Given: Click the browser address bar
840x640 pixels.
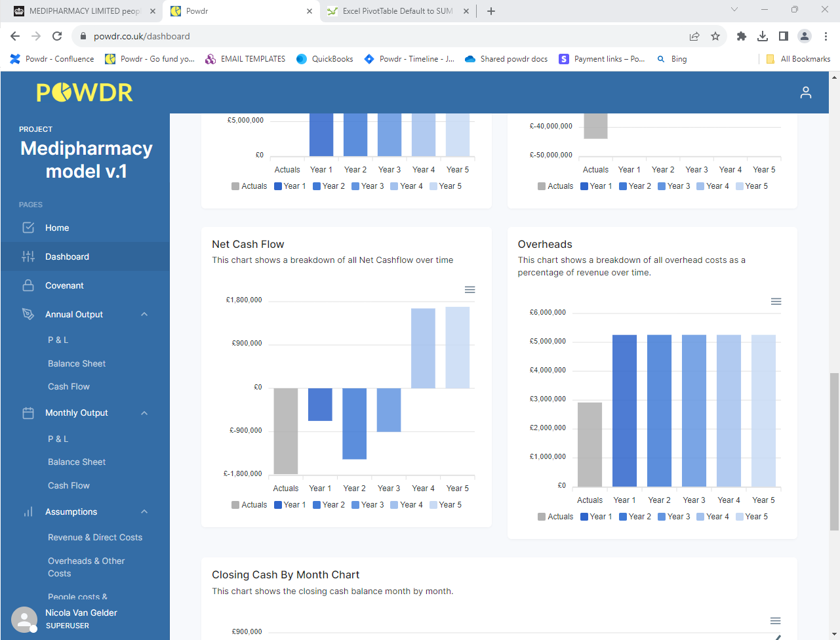Looking at the screenshot, I should [x=262, y=36].
